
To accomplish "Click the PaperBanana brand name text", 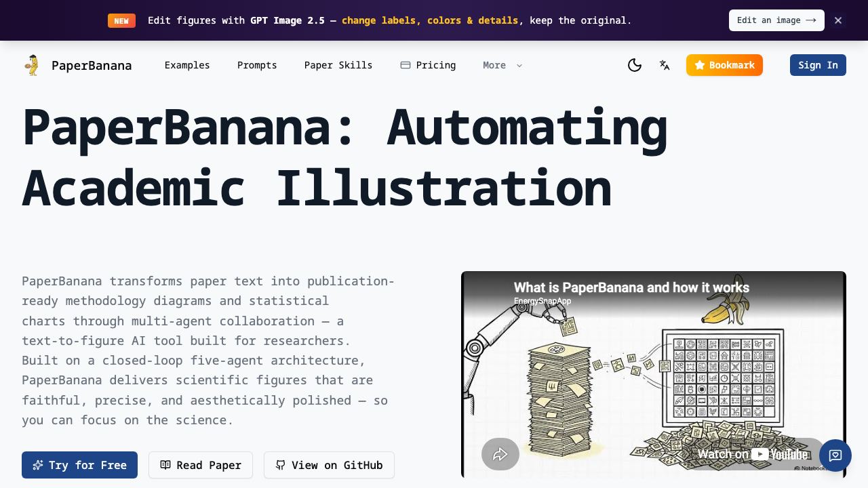I will (x=92, y=65).
